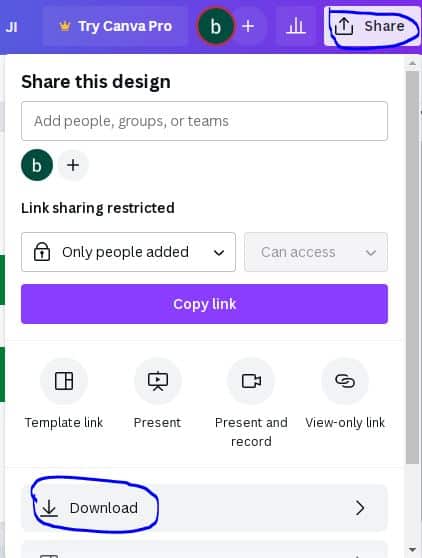
Task: Open the Can access permission dropdown
Action: [x=316, y=252]
